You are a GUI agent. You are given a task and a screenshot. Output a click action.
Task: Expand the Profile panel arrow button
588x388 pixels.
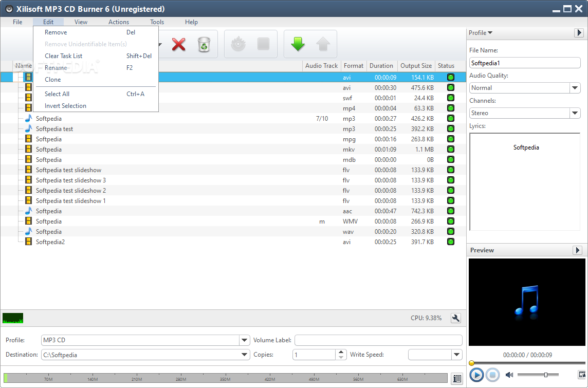point(579,32)
